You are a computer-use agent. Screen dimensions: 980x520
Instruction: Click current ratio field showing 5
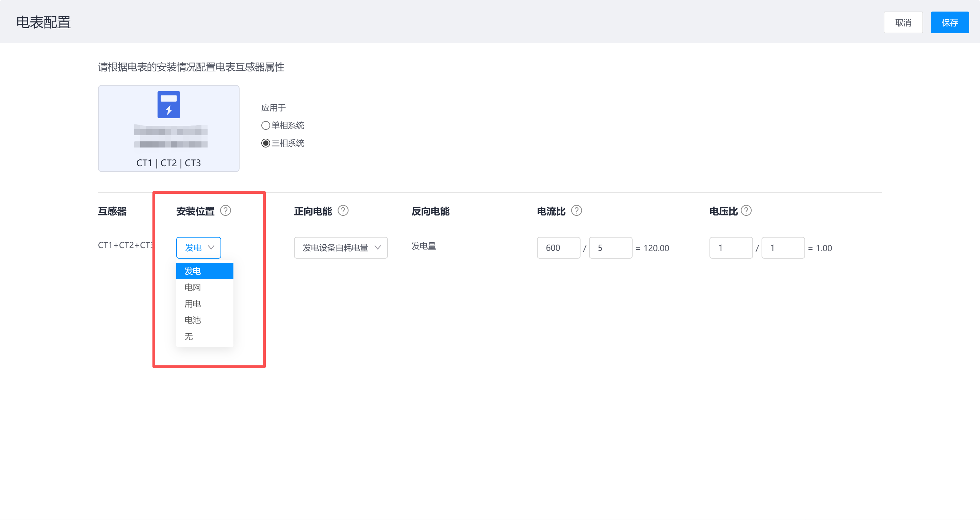[610, 248]
